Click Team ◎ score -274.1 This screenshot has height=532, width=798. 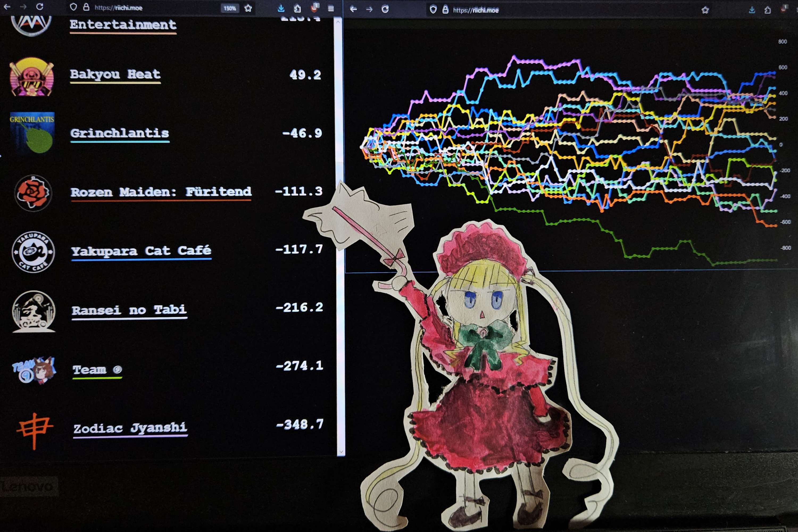click(x=300, y=366)
